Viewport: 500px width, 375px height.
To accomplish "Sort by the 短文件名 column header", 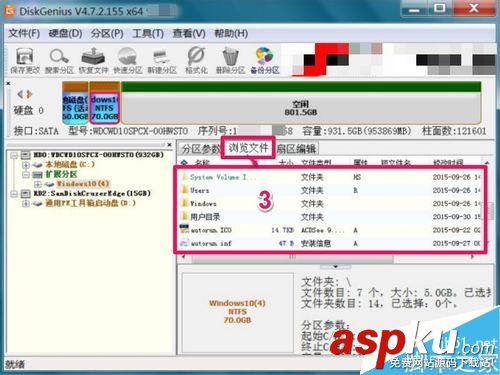I will pyautogui.click(x=396, y=163).
